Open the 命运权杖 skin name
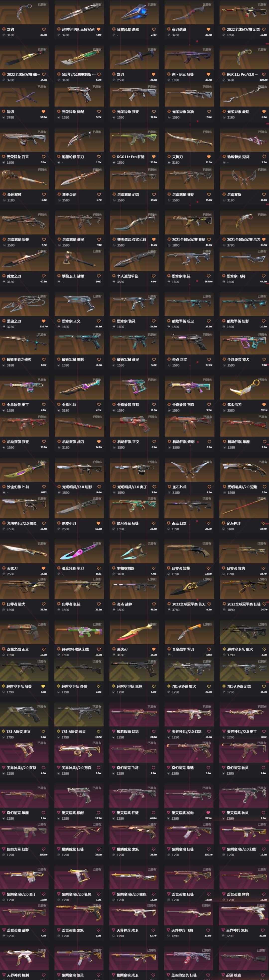 pyautogui.click(x=14, y=194)
